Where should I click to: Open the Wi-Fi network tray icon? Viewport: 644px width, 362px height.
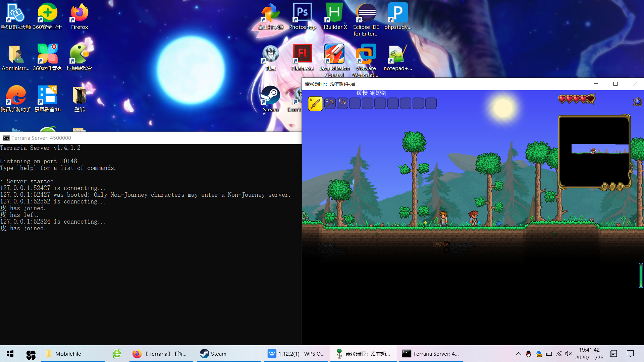coord(559,354)
